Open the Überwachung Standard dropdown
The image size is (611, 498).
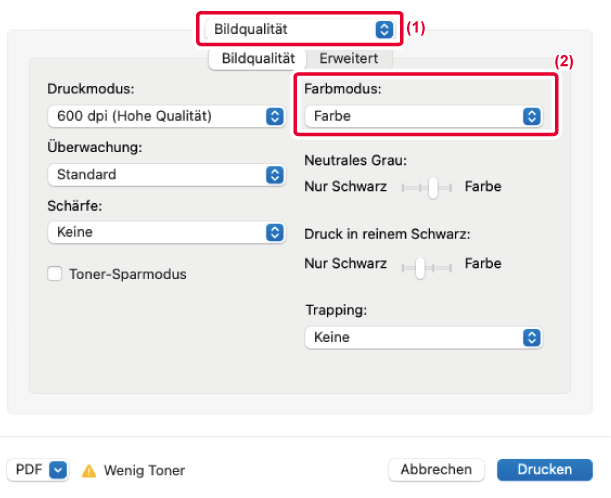(166, 175)
